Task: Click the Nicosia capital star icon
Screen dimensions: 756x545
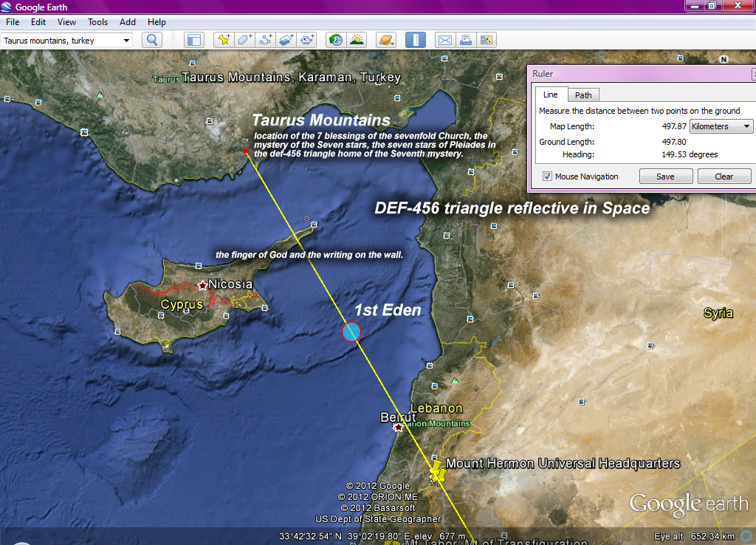Action: [202, 286]
